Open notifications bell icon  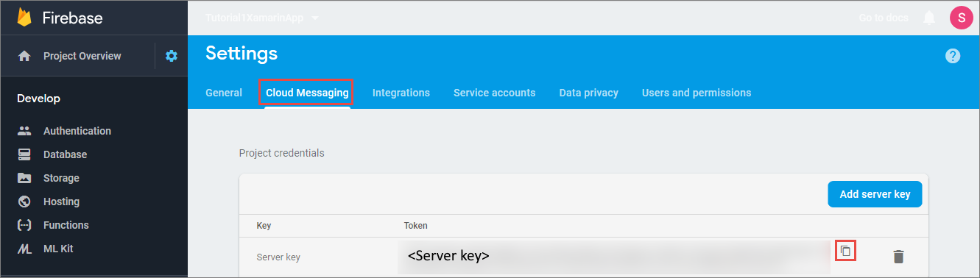[x=929, y=18]
